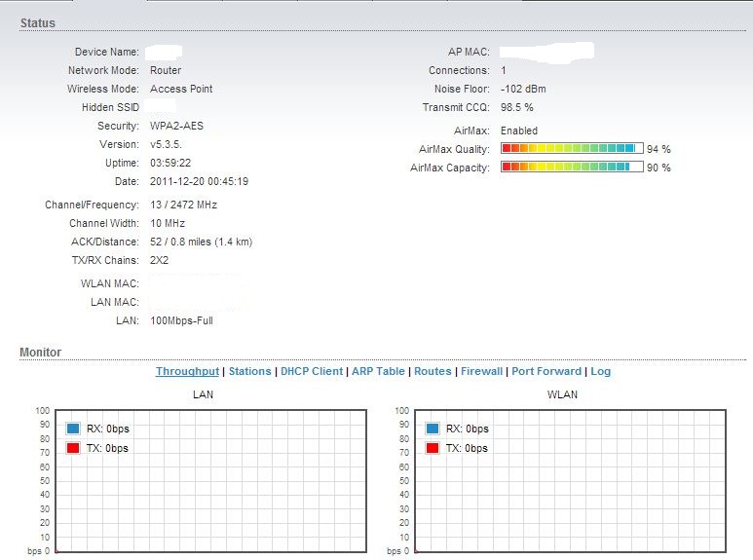
Task: Click the red TX legend square in WLAN graph
Action: 433,448
